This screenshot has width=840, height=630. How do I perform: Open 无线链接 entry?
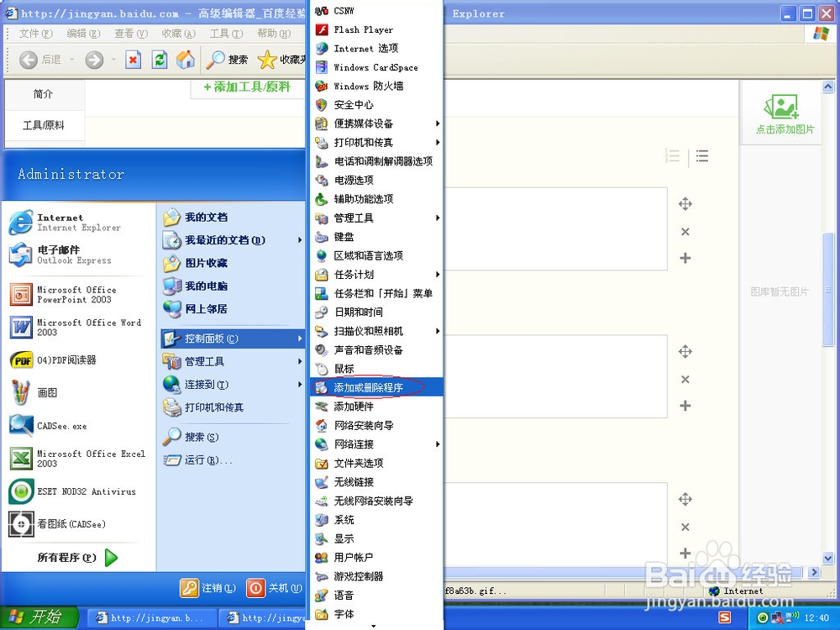tap(376, 481)
